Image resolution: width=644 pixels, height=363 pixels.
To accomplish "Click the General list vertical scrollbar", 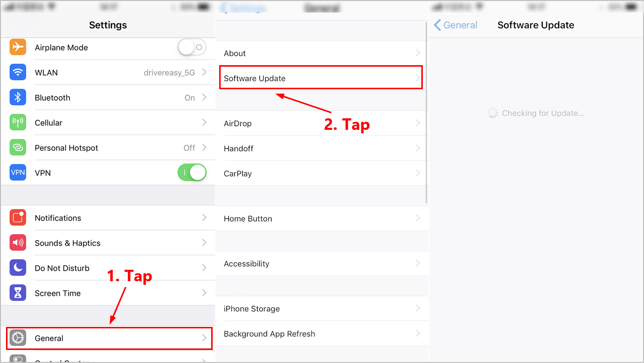I will click(426, 113).
